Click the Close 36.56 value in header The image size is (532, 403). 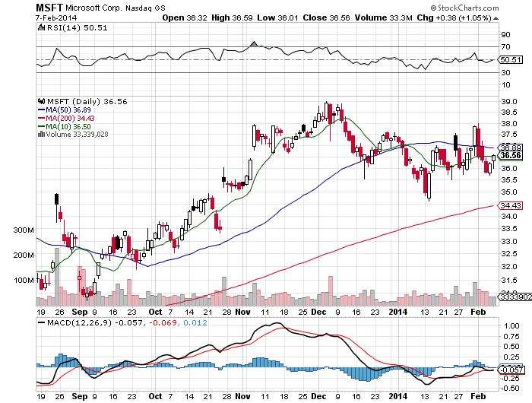[326, 17]
